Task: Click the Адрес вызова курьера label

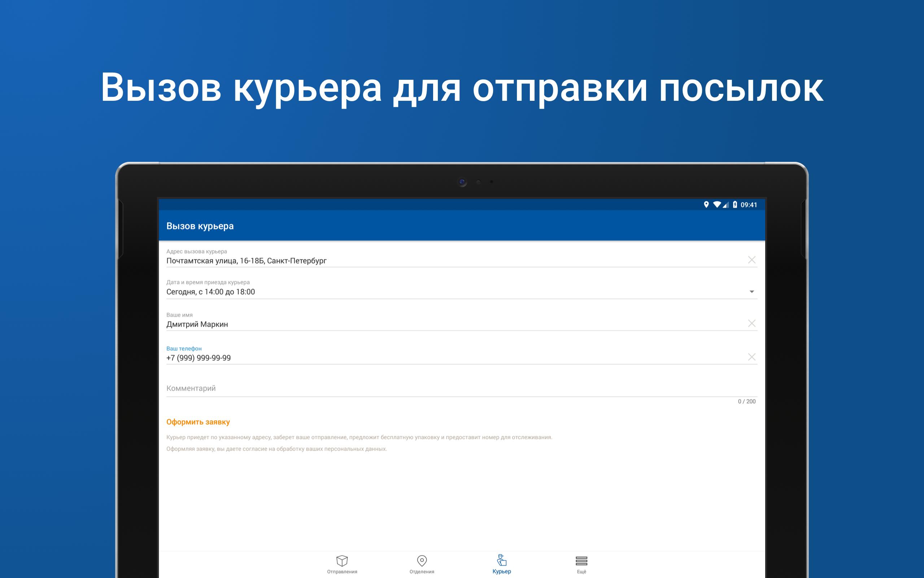Action: [x=196, y=251]
